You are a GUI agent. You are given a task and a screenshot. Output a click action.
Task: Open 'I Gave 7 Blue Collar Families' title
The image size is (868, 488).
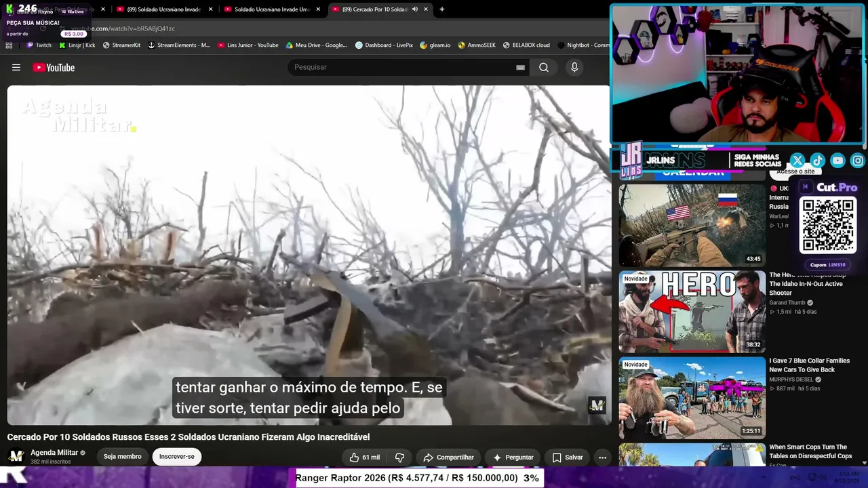click(x=809, y=365)
